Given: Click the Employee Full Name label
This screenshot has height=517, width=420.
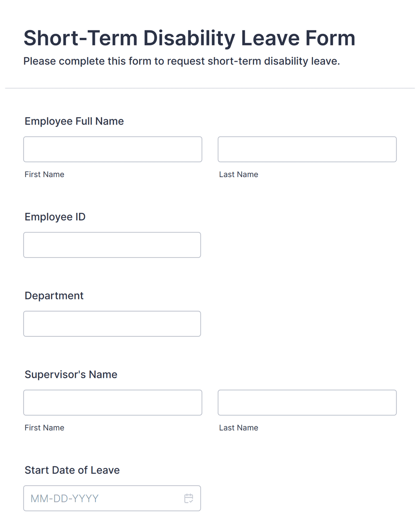Looking at the screenshot, I should pos(74,121).
